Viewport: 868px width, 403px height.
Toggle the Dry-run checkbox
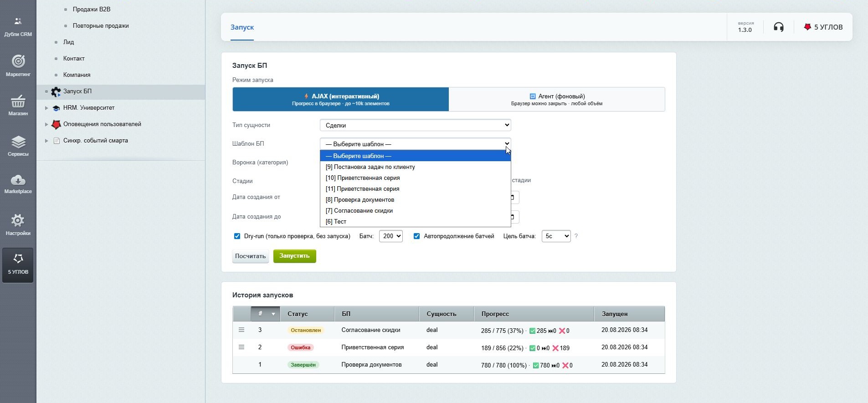point(237,236)
